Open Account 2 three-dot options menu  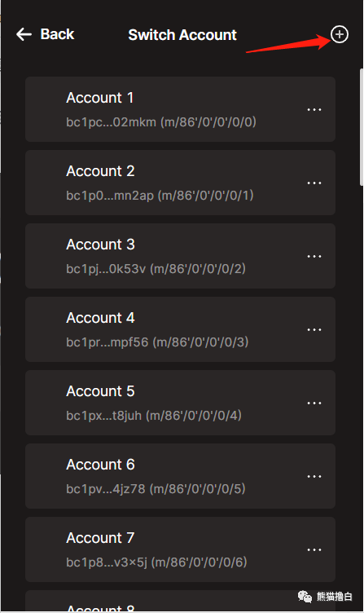point(314,183)
